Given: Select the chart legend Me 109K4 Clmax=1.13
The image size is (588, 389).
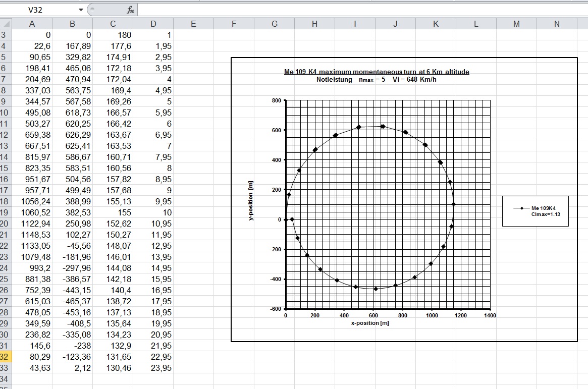Looking at the screenshot, I should click(536, 211).
